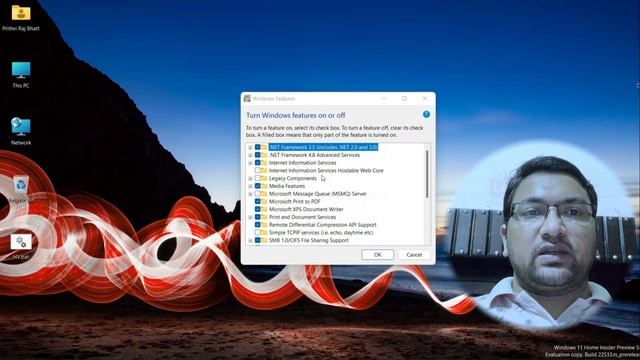Disable Remote Differential Compression API Support checkbox
The height and width of the screenshot is (360, 640).
click(x=258, y=224)
